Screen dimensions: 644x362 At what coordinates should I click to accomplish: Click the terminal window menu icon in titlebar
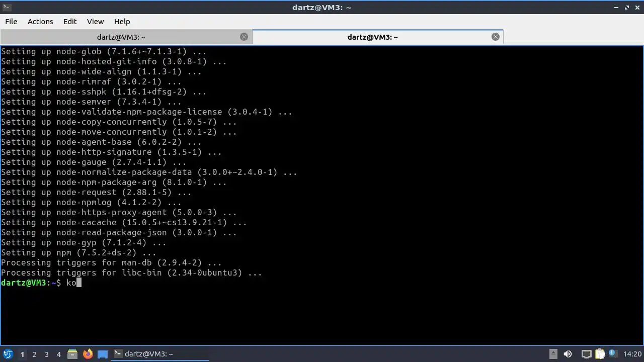7,7
